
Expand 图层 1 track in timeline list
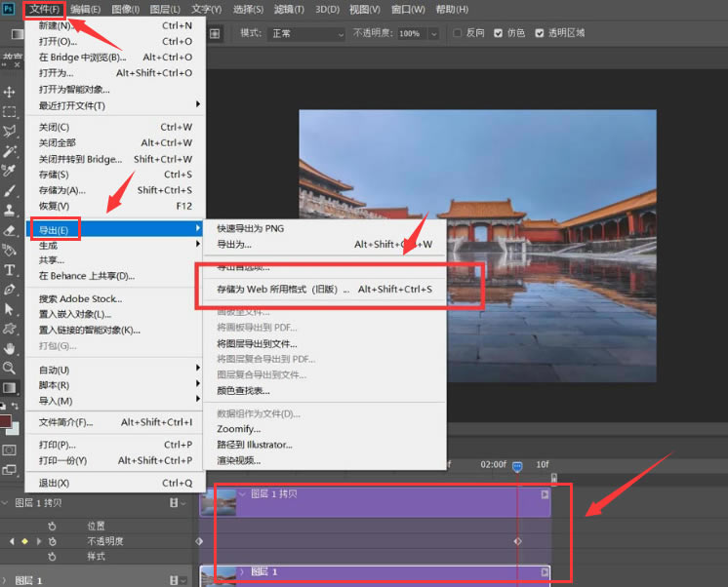[4, 580]
